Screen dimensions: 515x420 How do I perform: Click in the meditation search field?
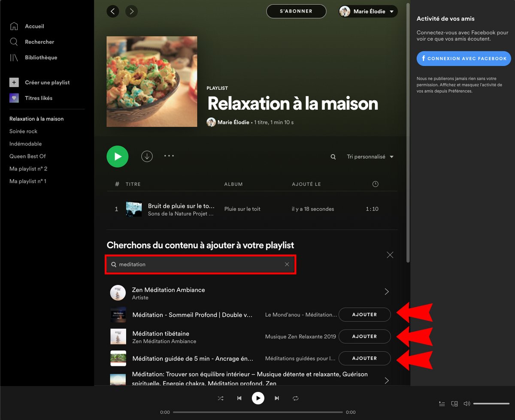(201, 265)
